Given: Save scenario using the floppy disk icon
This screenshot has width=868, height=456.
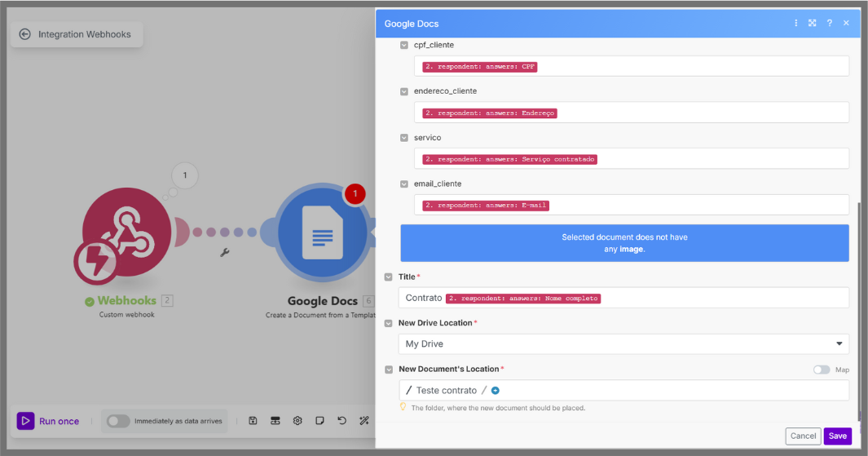Looking at the screenshot, I should [253, 421].
